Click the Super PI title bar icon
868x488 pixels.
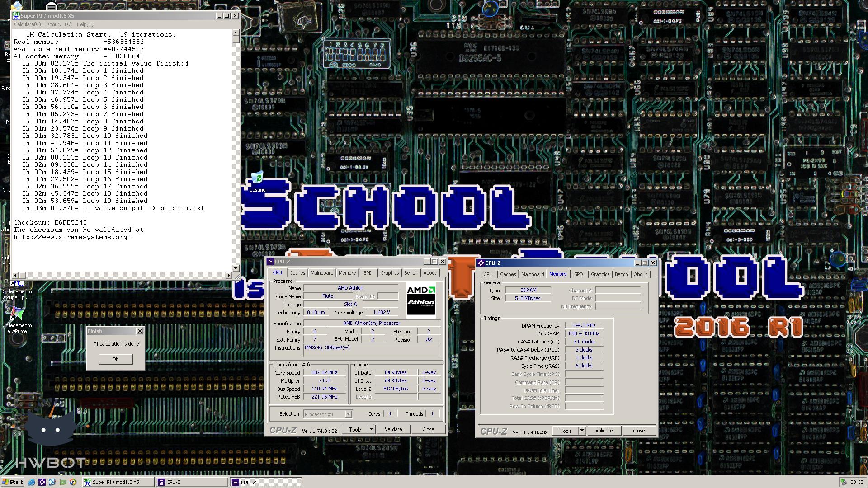tap(16, 15)
